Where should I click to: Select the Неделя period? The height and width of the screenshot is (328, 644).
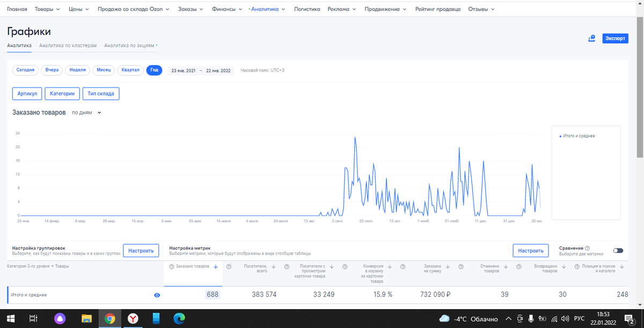click(x=78, y=70)
